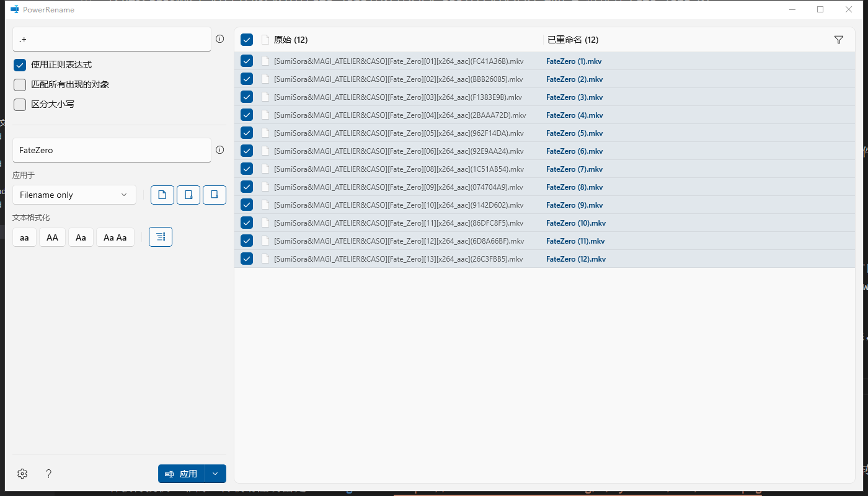Screen dimensions: 868x496
Task: Apply the AA uppercase format button
Action: [x=53, y=237]
